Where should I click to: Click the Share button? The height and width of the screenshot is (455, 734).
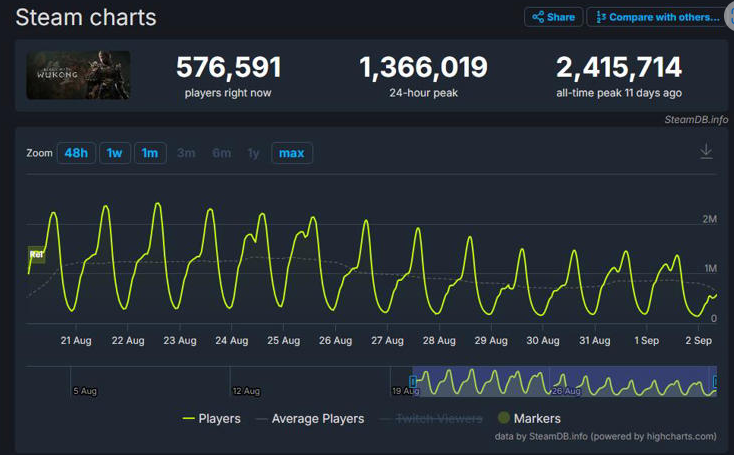tap(553, 17)
